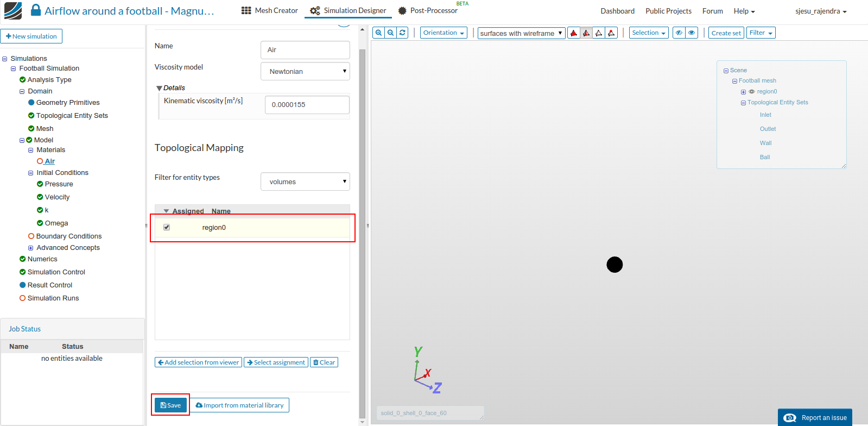The width and height of the screenshot is (868, 426).
Task: Clear the topological mapping assignments
Action: (324, 362)
